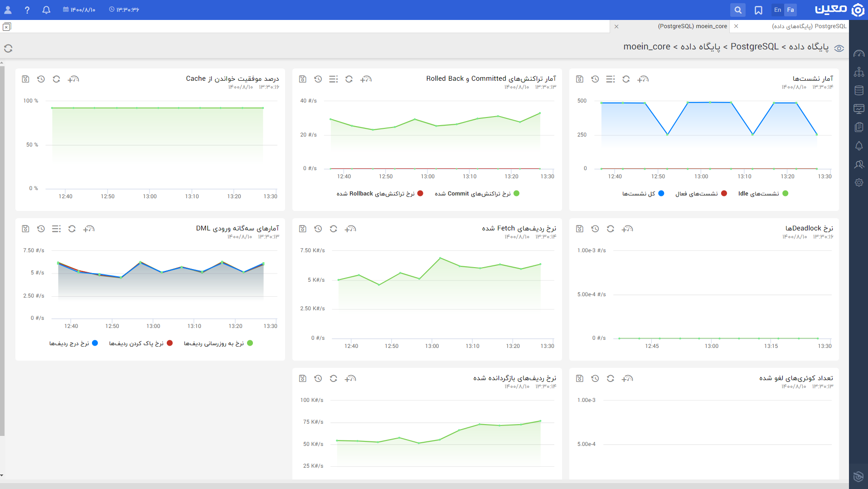868x489 pixels.
Task: Close the moein_core tab
Action: 616,26
